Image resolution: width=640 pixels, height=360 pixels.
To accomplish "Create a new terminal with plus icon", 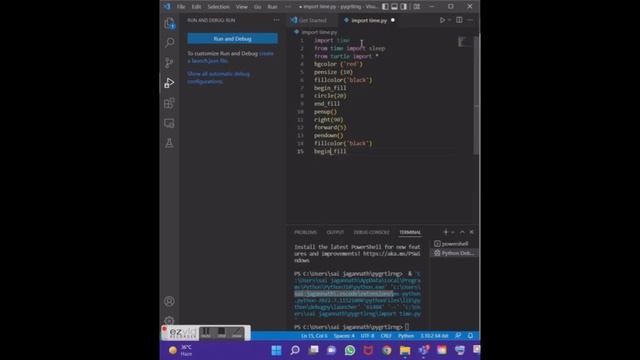I will [446, 232].
